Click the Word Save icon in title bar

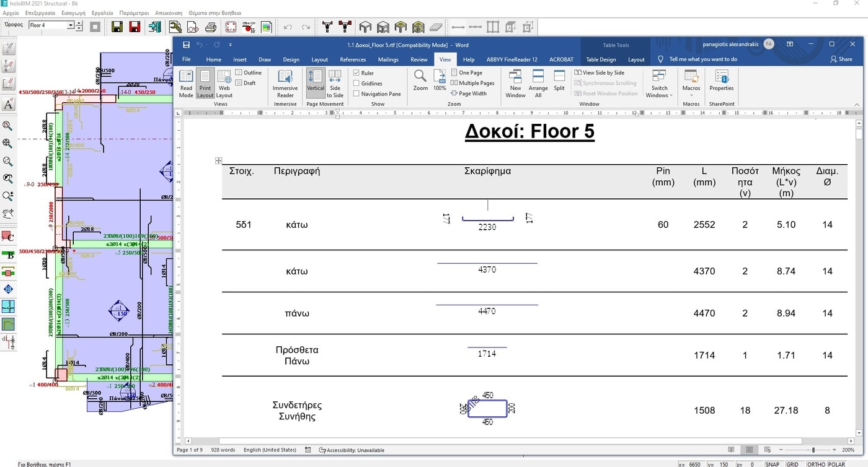point(186,44)
